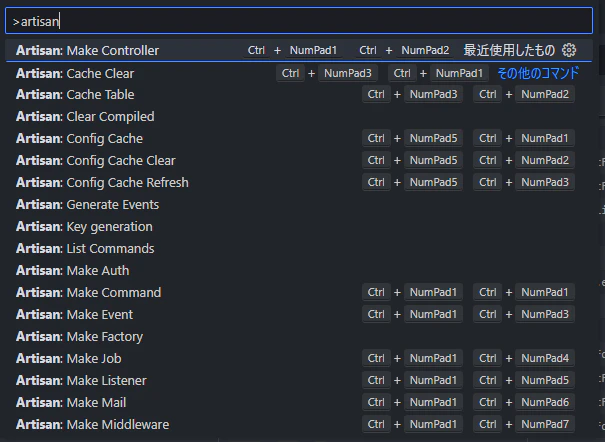Click NumPad4 keybinding on Make Job row
The width and height of the screenshot is (605, 442).
click(545, 358)
